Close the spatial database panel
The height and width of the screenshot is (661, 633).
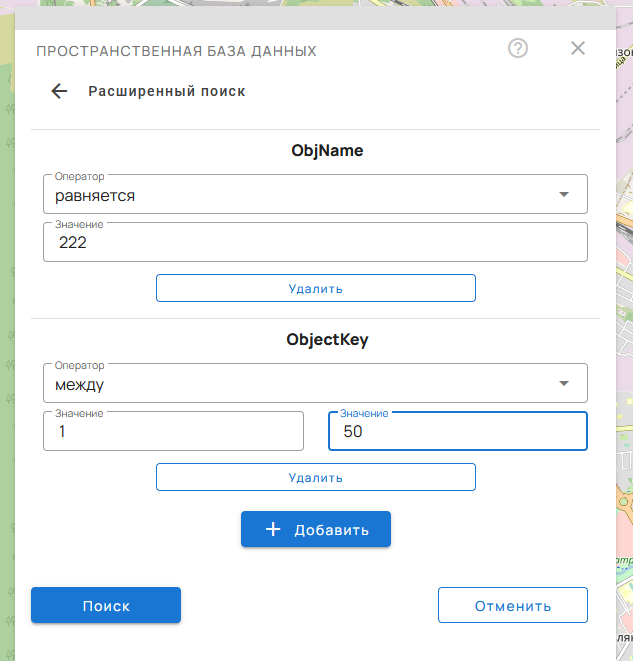click(x=577, y=48)
